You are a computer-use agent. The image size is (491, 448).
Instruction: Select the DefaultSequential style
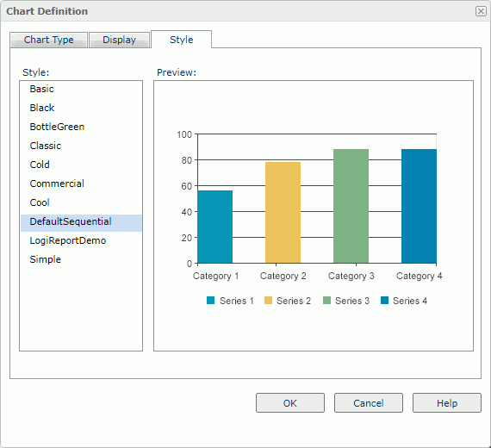pos(81,223)
